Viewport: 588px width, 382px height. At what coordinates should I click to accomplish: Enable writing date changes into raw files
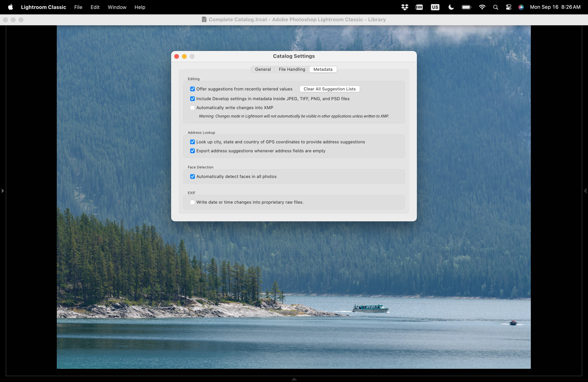(x=192, y=202)
